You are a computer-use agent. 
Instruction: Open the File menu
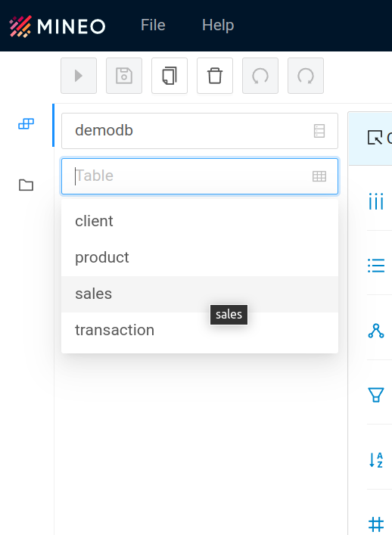[x=153, y=25]
